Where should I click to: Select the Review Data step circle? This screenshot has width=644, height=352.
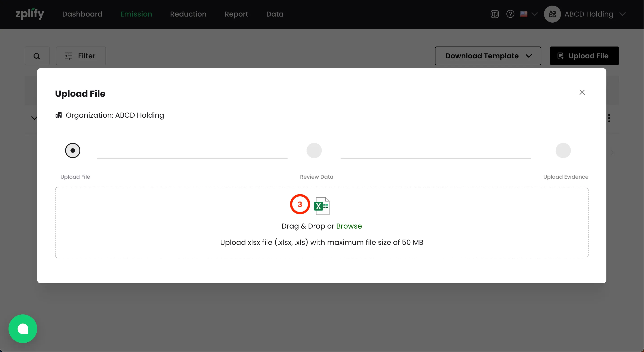314,150
